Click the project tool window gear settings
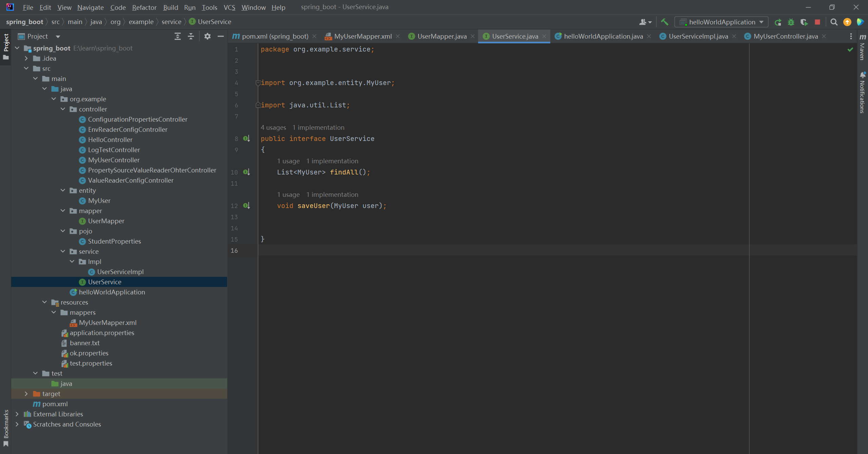This screenshot has width=868, height=454. [207, 36]
